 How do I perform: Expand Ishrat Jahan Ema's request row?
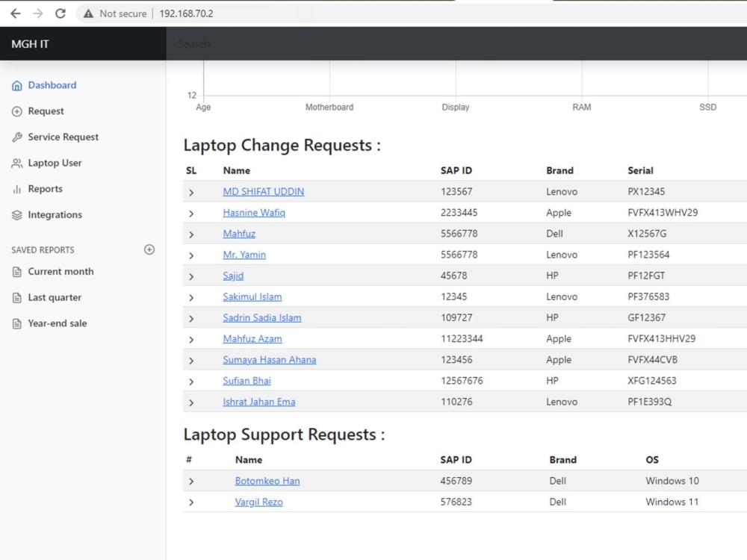point(191,402)
